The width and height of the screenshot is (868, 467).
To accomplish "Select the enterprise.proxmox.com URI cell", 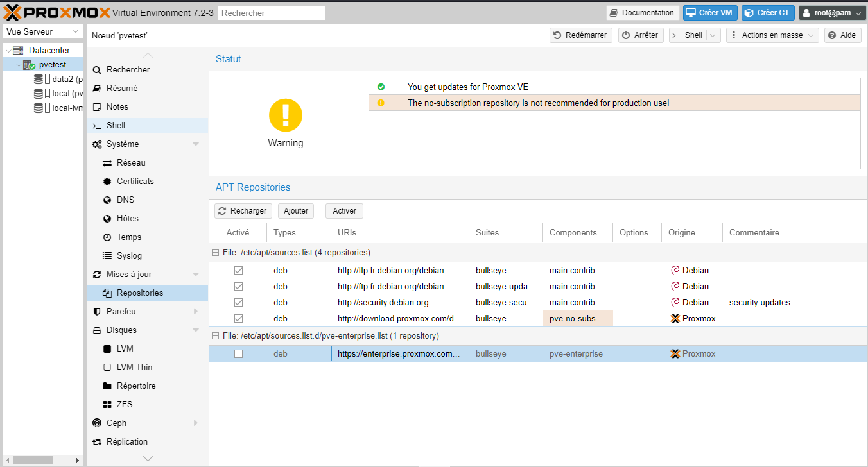I will click(400, 353).
